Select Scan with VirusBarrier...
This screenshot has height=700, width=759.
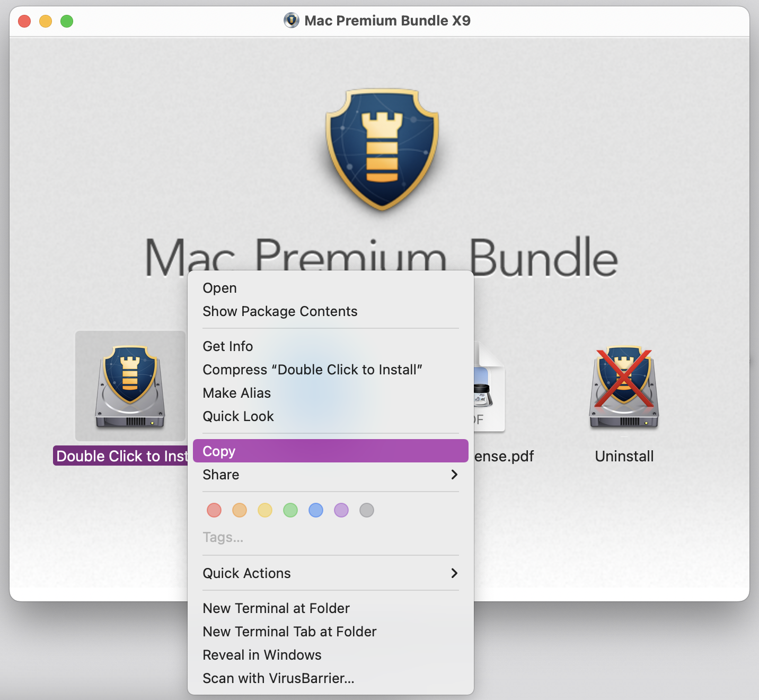point(331,678)
